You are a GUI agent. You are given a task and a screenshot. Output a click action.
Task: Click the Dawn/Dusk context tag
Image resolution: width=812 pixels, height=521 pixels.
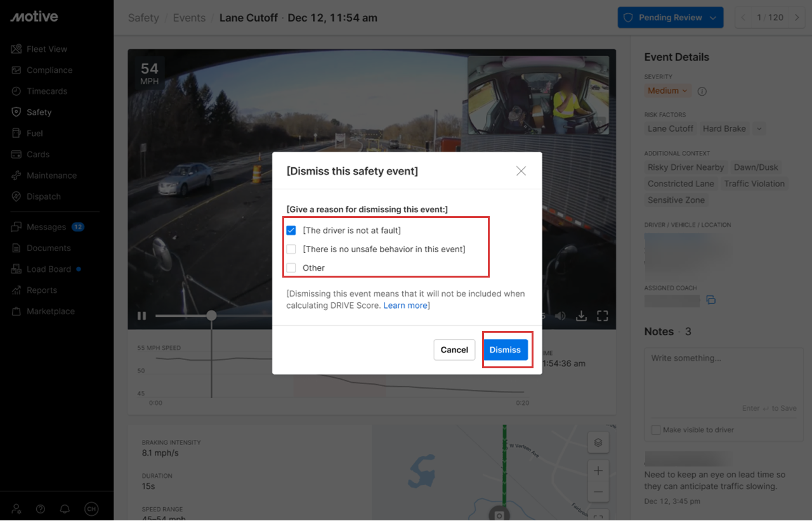coord(756,167)
